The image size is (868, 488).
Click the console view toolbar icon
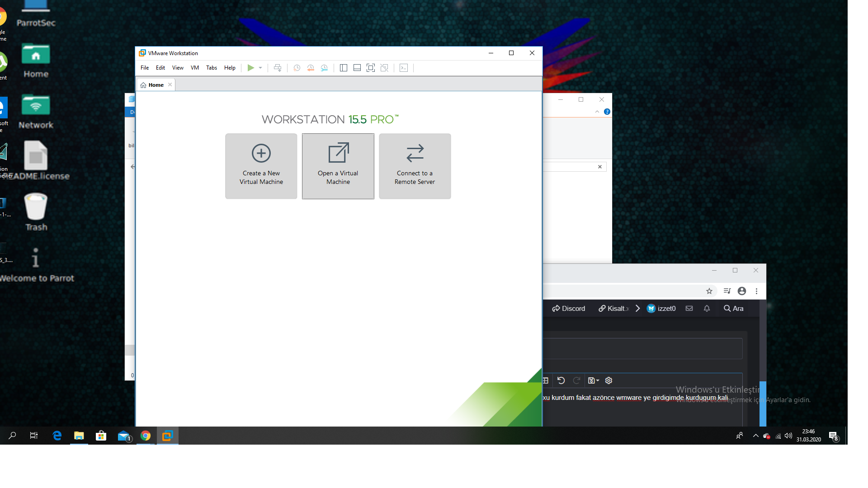pos(404,68)
